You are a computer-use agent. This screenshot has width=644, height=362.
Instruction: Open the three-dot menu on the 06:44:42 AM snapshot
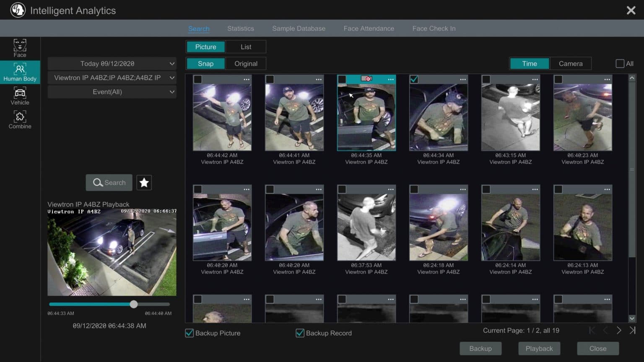pyautogui.click(x=247, y=80)
